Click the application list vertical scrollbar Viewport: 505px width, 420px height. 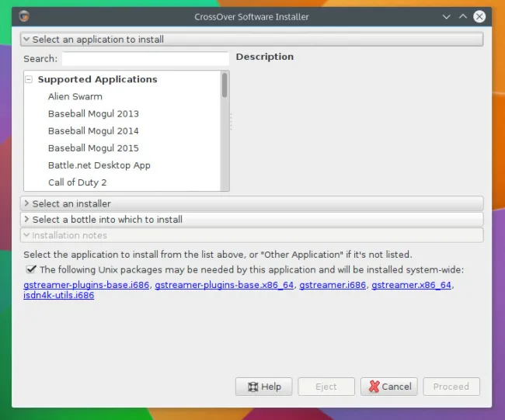tap(225, 132)
